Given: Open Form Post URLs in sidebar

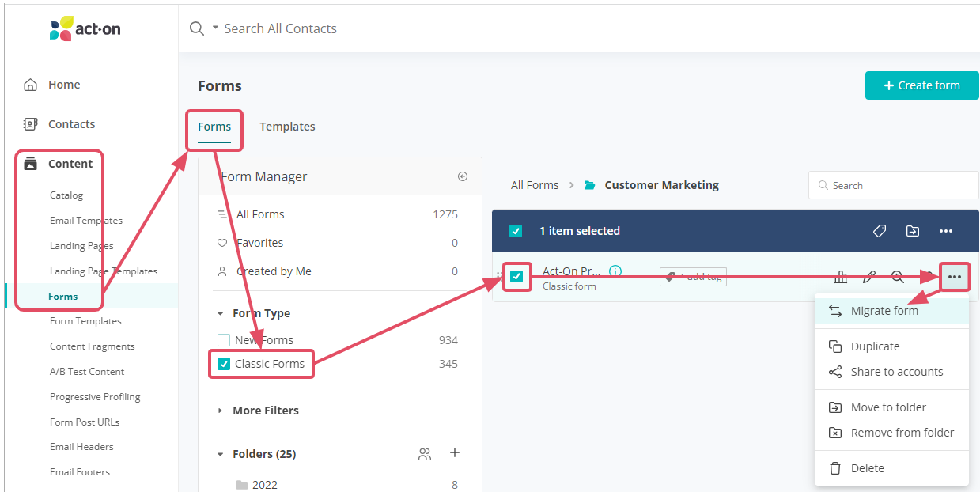Looking at the screenshot, I should tap(85, 422).
